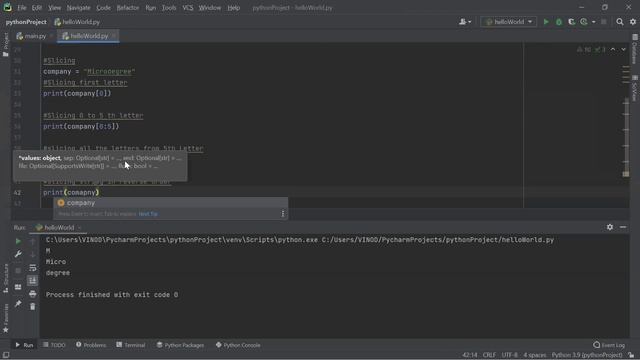
Task: Open the TODO tool window tab
Action: tap(54, 345)
